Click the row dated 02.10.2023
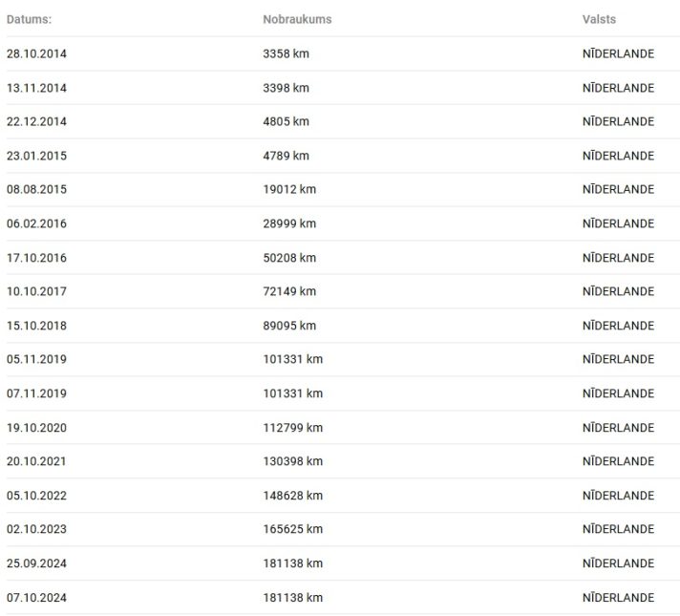The width and height of the screenshot is (680, 616). tap(340, 529)
